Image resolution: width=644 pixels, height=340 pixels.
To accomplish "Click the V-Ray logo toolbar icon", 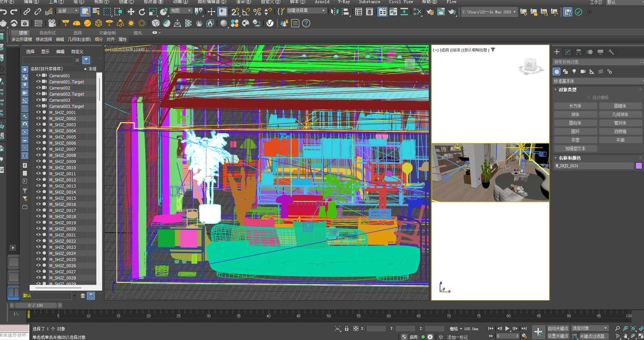I will point(270,23).
